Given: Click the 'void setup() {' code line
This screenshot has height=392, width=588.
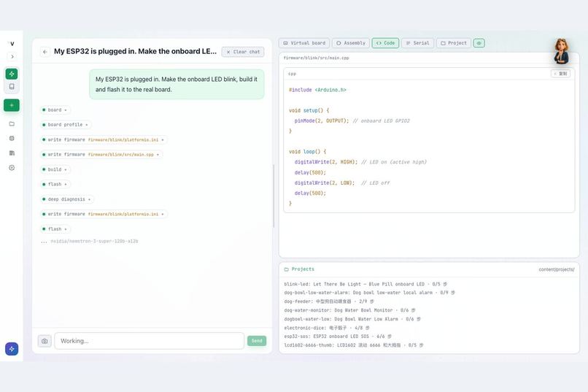Looking at the screenshot, I should 309,111.
